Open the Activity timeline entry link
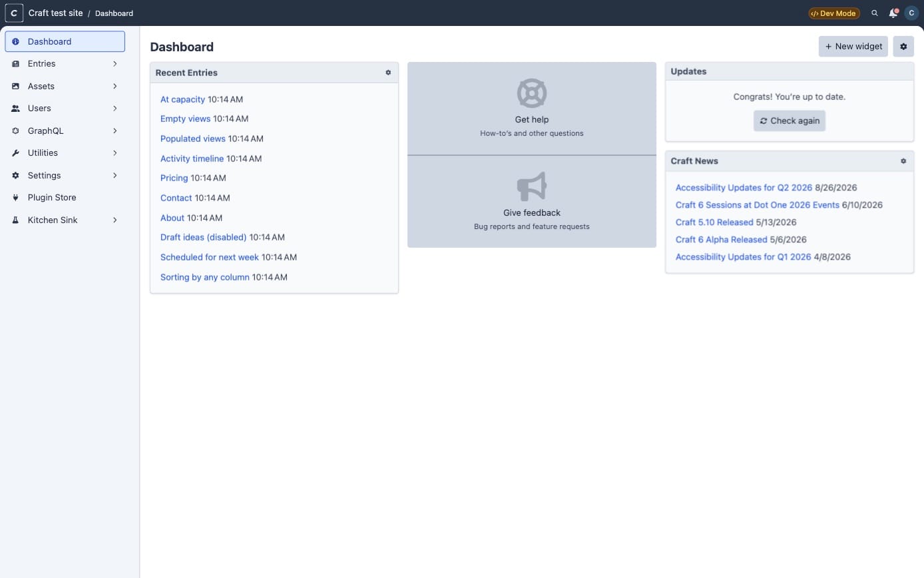Image resolution: width=924 pixels, height=578 pixels. click(x=192, y=158)
